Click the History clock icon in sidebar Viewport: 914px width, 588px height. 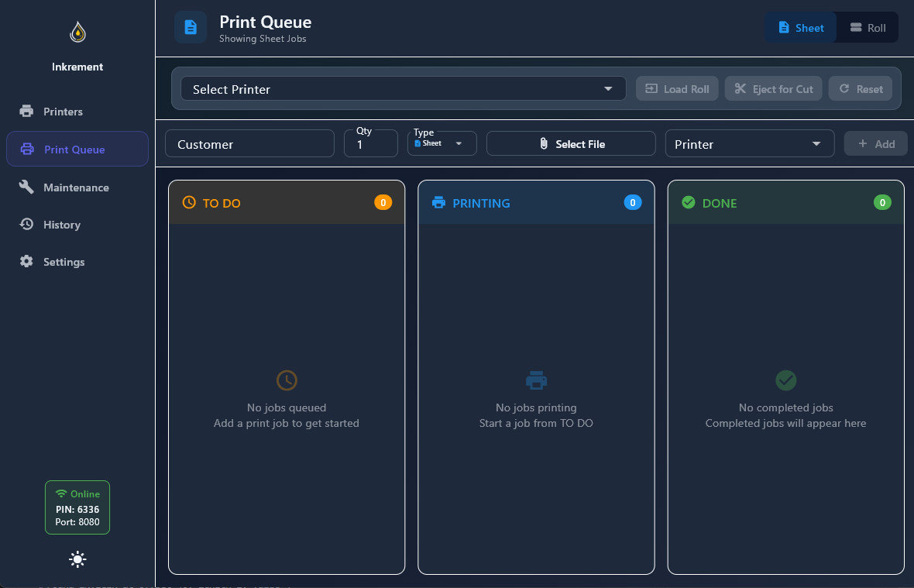pyautogui.click(x=26, y=225)
